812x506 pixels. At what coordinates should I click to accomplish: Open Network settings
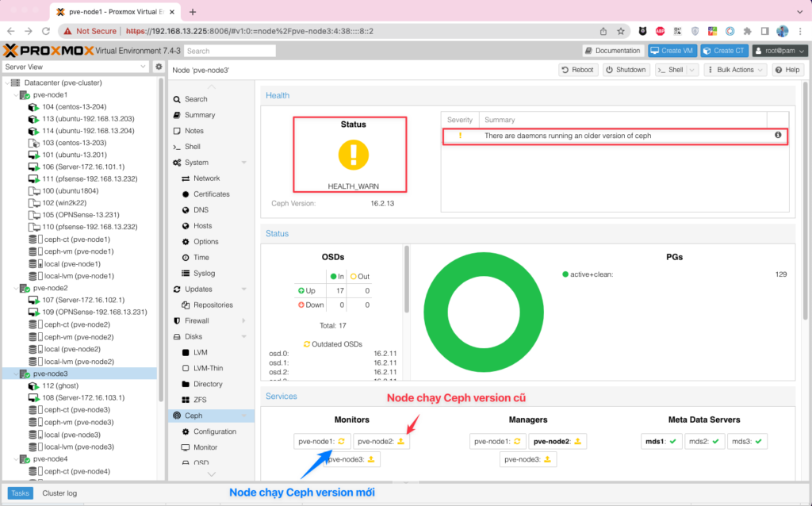(x=207, y=178)
